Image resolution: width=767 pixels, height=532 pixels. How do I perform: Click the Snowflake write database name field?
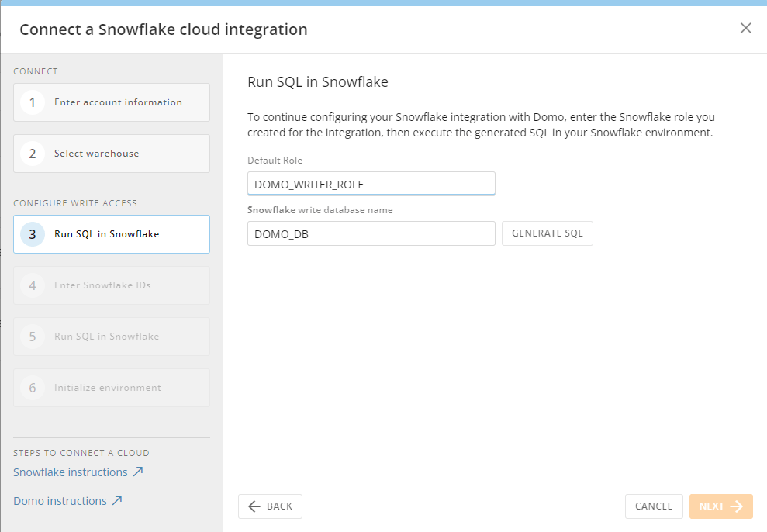371,233
